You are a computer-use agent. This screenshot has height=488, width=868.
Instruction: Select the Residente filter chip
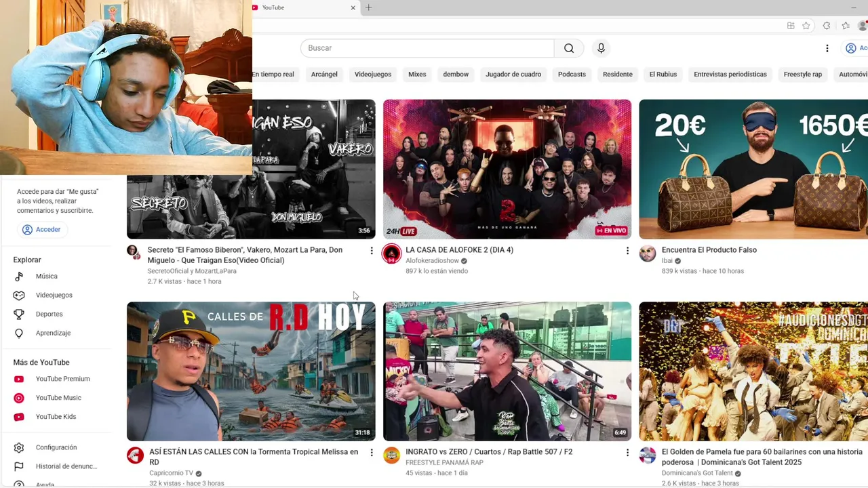click(618, 75)
